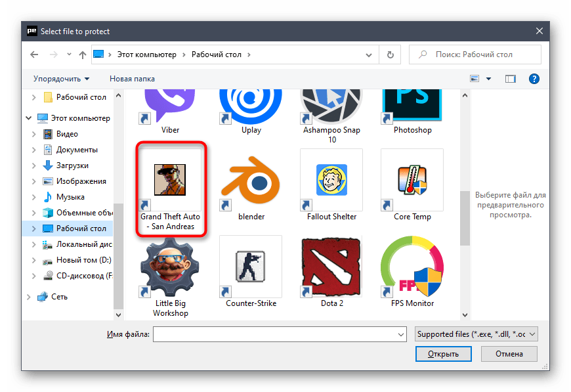Screen dimensions: 571x392
Task: Open view options dropdown arrow
Action: [489, 79]
